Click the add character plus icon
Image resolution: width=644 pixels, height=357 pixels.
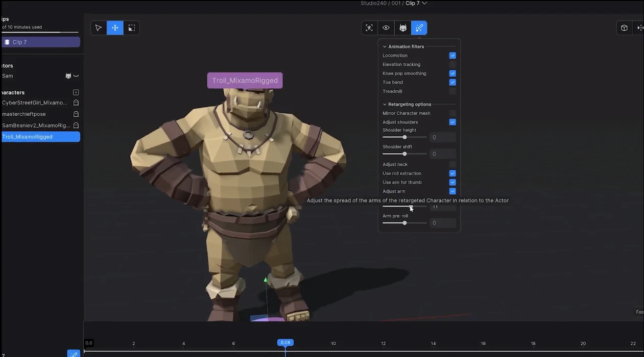pos(76,92)
